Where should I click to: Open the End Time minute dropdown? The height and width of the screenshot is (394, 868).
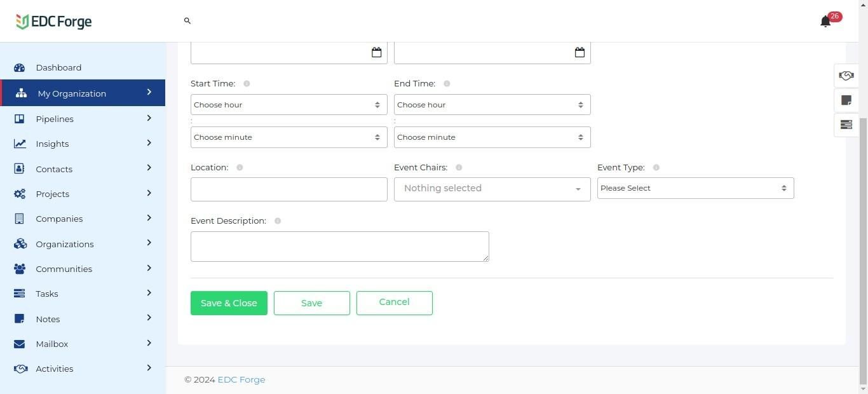tap(492, 137)
